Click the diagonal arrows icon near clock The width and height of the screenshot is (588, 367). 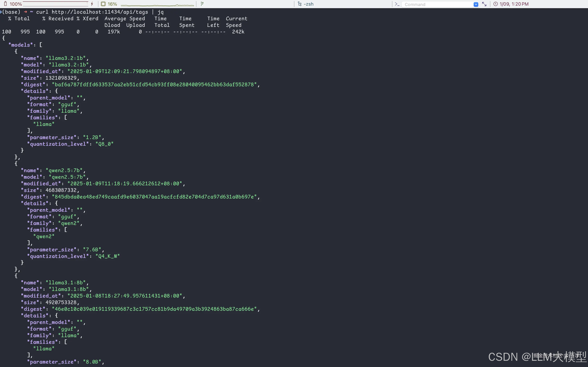(x=484, y=4)
